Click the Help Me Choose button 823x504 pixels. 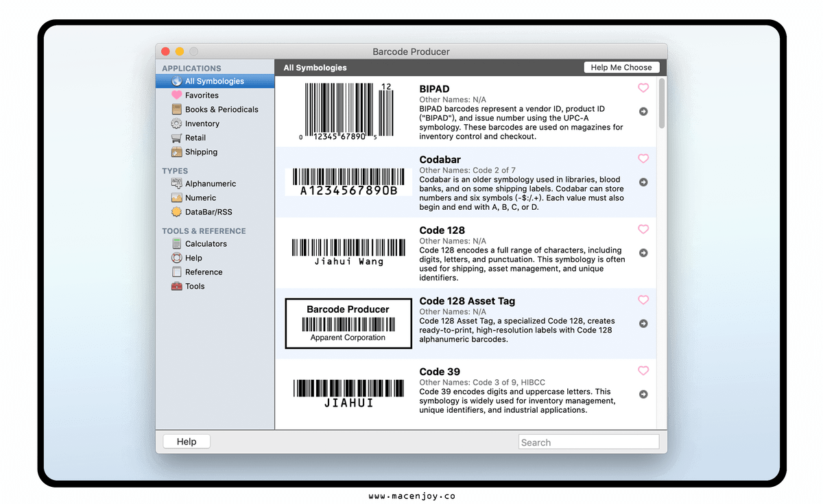pos(621,67)
